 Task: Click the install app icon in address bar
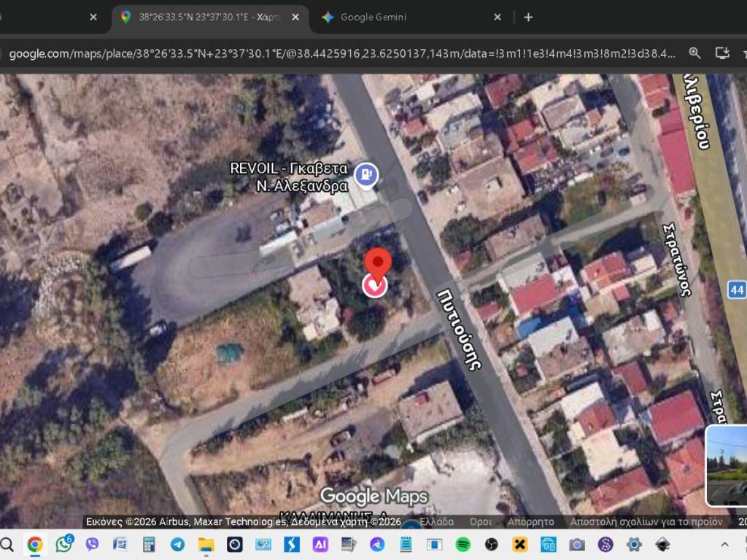722,53
